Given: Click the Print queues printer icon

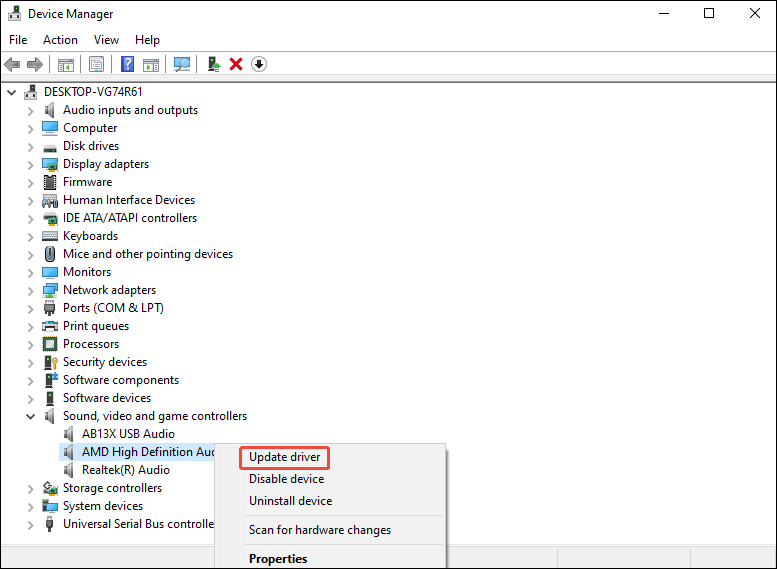Looking at the screenshot, I should pos(50,326).
